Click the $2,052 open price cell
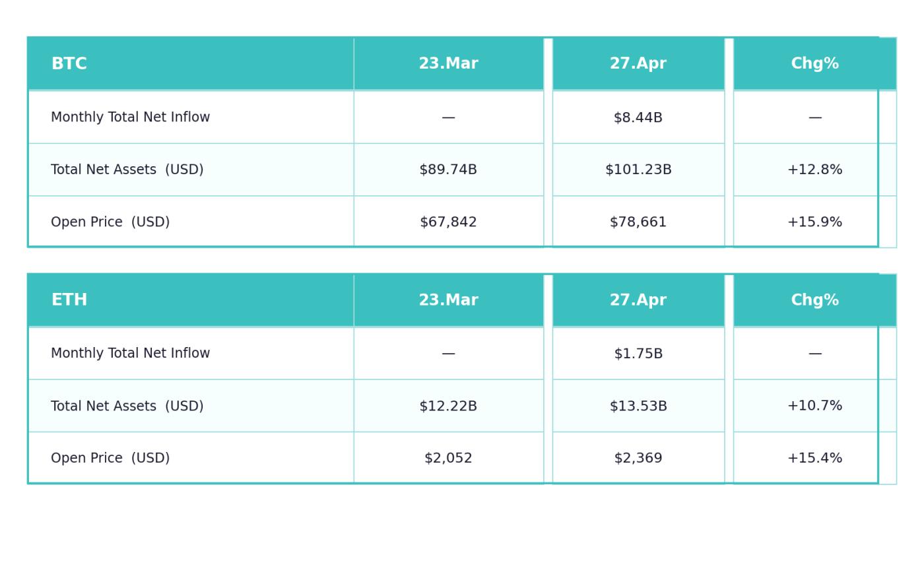The width and height of the screenshot is (924, 582). coord(448,458)
